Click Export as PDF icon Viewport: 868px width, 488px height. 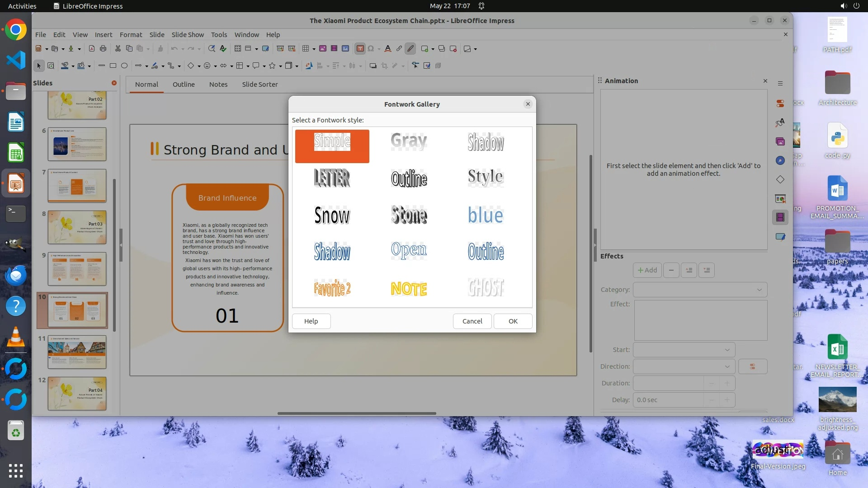(x=92, y=49)
